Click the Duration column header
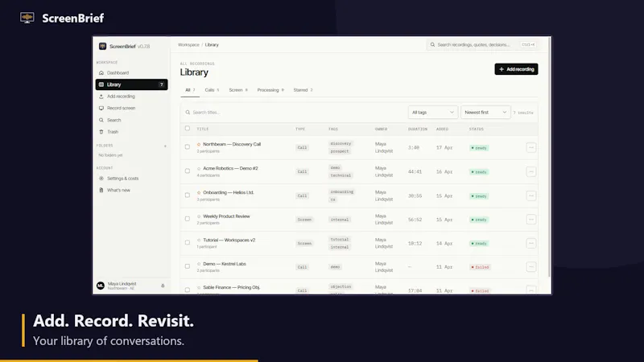Screen dimensions: 644x362 [x=418, y=130]
